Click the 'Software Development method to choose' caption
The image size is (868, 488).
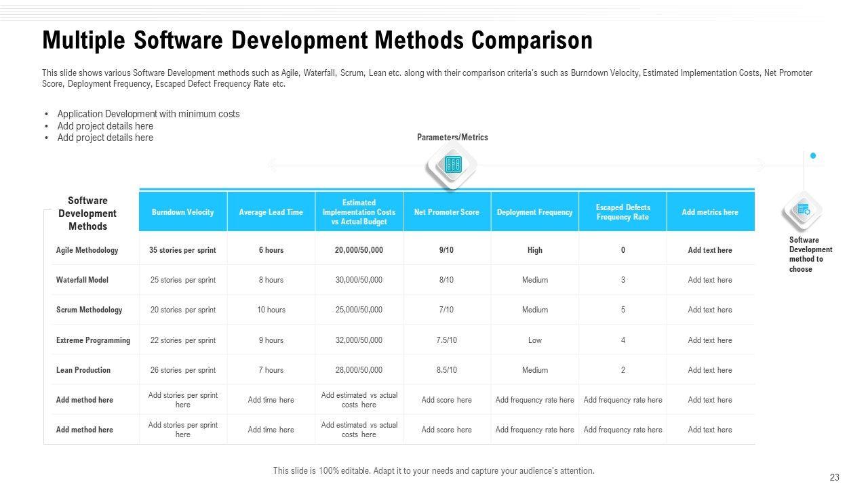tap(810, 254)
